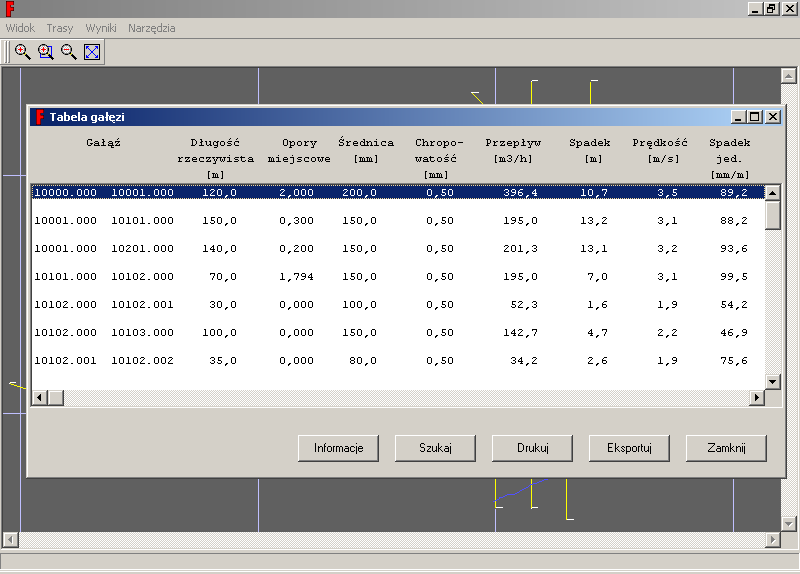Click the Tabela gałęzi title bar icon
This screenshot has height=574, width=800.
pos(38,117)
